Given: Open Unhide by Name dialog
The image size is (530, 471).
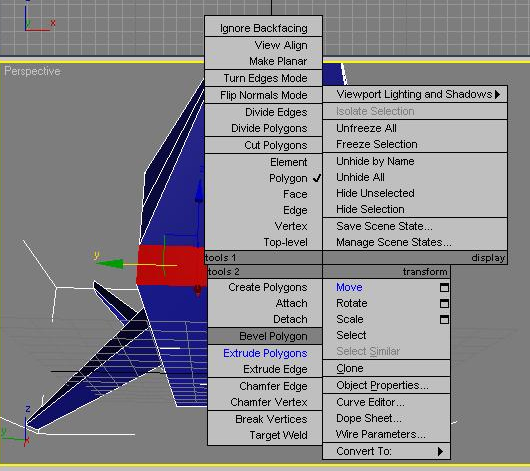Looking at the screenshot, I should (x=415, y=161).
